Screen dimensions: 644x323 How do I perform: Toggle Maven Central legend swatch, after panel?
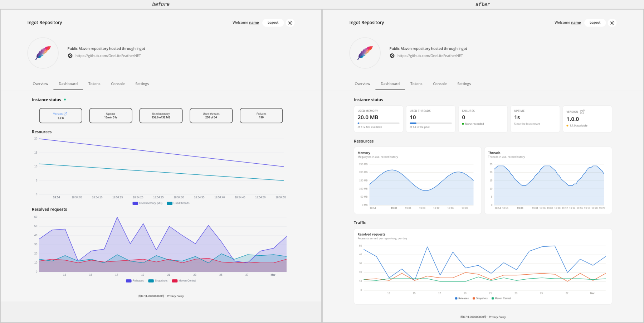tap(493, 298)
